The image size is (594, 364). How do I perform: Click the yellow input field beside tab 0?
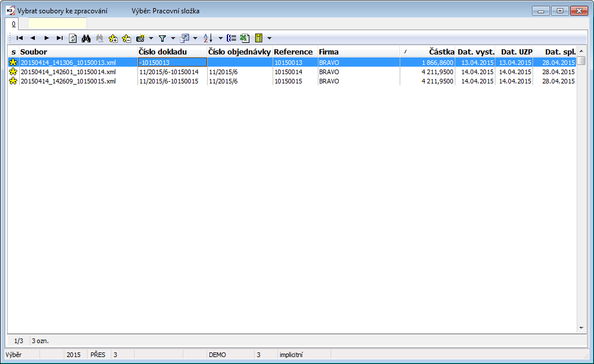57,24
